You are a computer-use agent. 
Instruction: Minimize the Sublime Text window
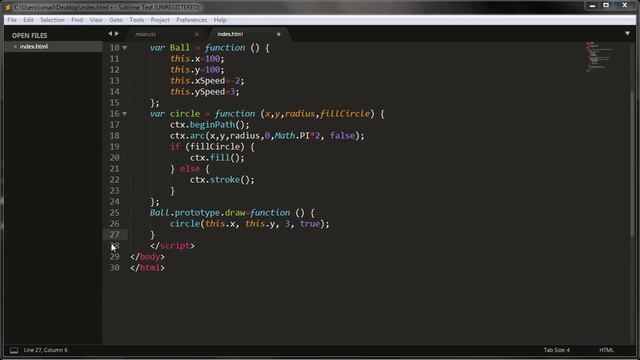click(x=592, y=6)
